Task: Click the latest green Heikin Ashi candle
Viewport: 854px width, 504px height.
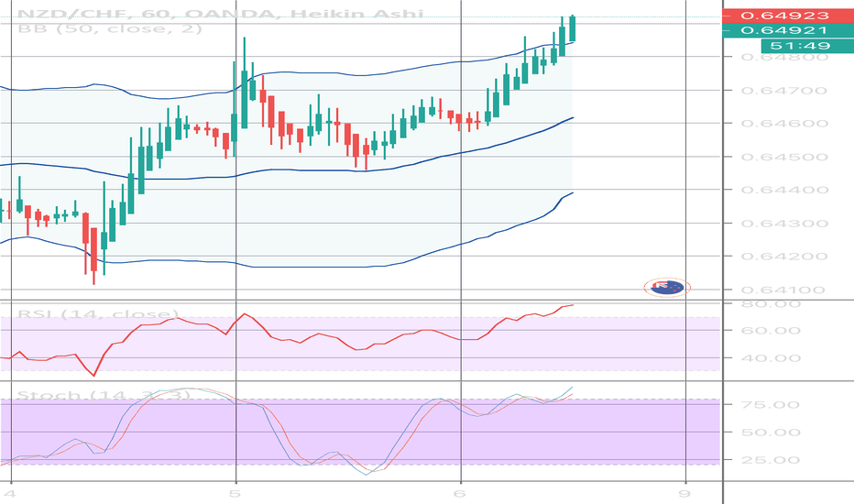Action: [x=573, y=27]
